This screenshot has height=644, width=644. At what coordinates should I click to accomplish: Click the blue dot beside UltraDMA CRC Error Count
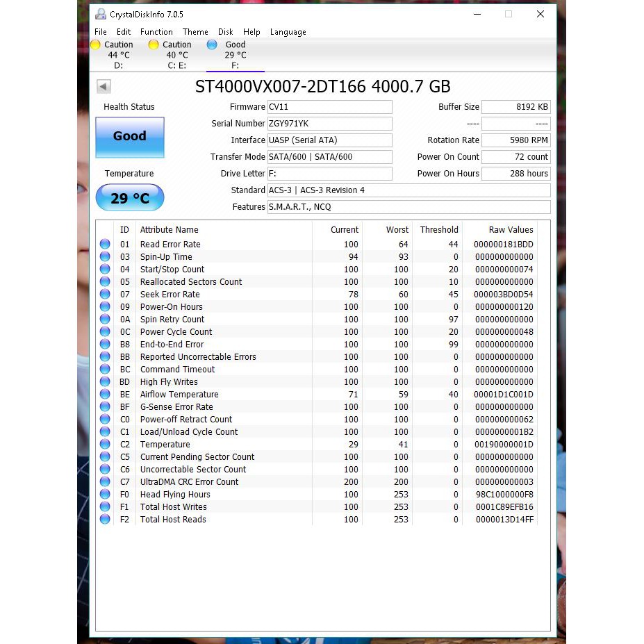click(x=104, y=481)
